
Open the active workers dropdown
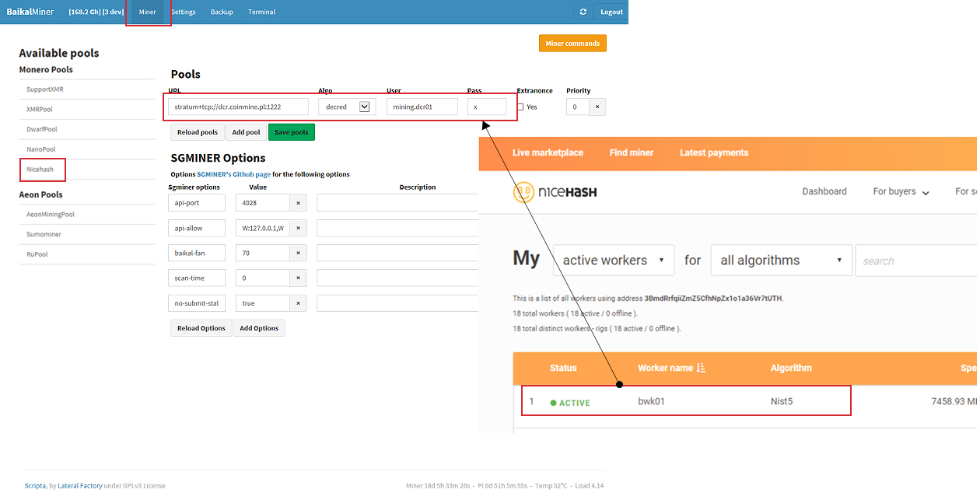tap(614, 260)
